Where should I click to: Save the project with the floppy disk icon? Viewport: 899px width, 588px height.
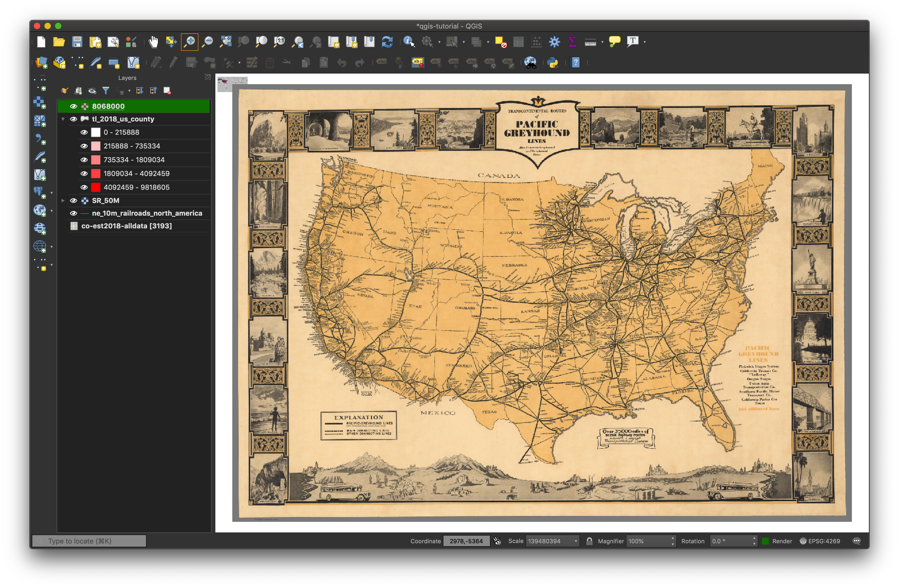77,42
